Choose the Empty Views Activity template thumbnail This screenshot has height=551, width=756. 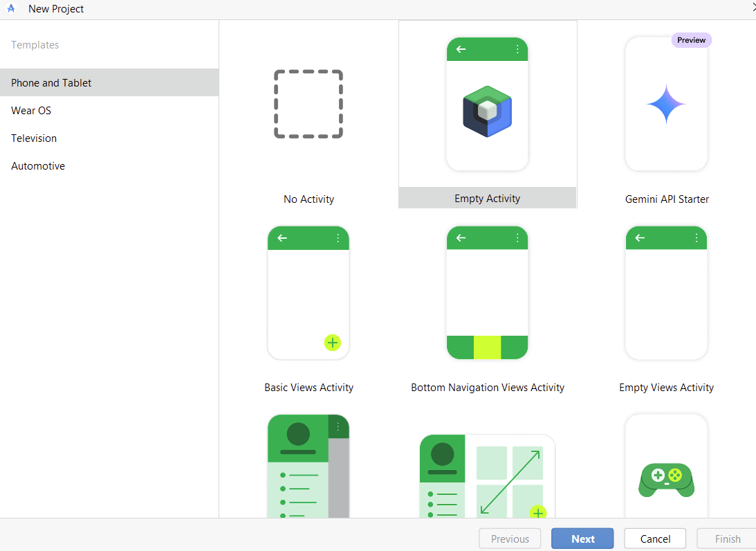(666, 293)
